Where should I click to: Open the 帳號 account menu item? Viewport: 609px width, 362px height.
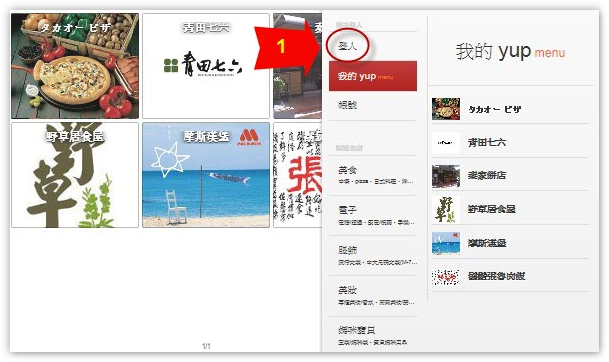click(347, 105)
